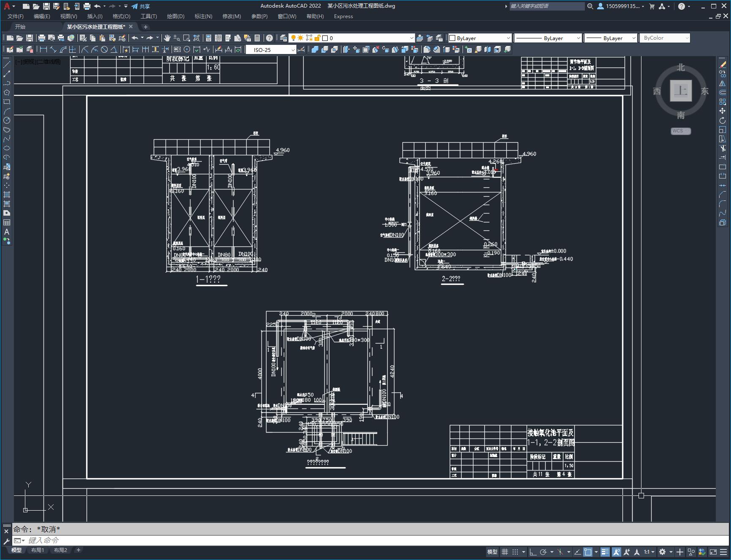Screen dimensions: 731x560
Task: Open the ByLayer lineweight dropdown
Action: [633, 38]
